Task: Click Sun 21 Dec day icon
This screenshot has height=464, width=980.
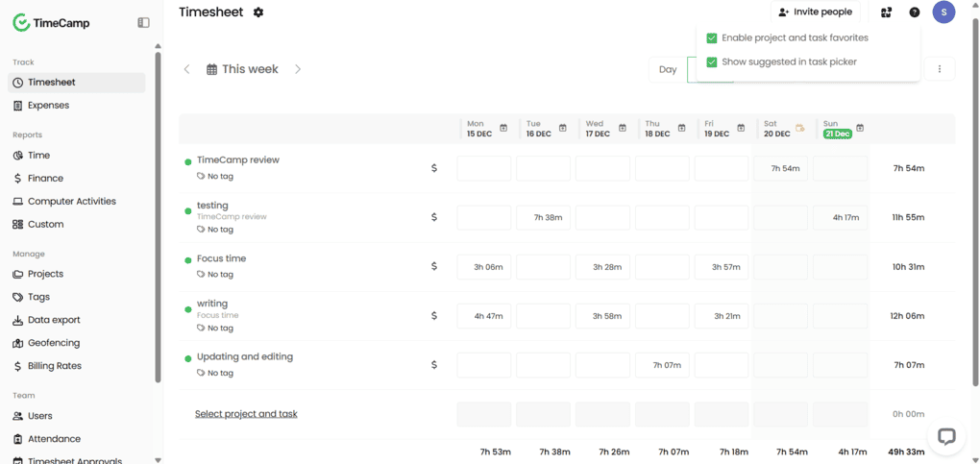Action: point(860,128)
